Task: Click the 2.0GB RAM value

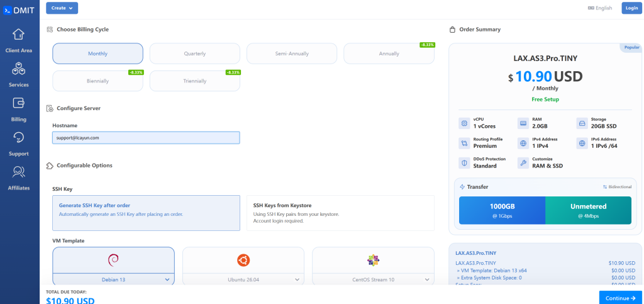Action: pyautogui.click(x=540, y=126)
